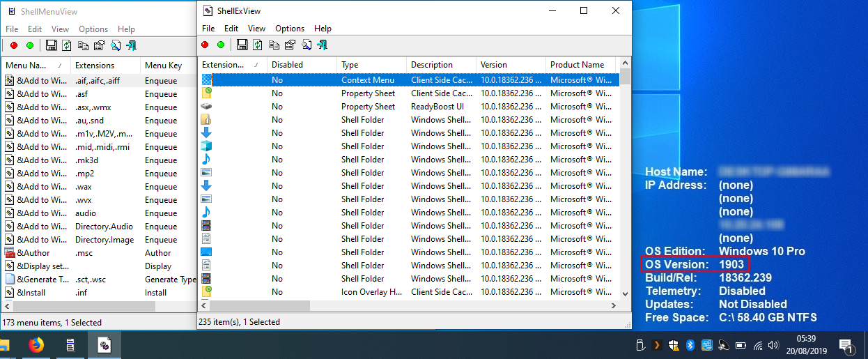Click red Disable Selected Items icon in ShellExView
Image resolution: width=868 pixels, height=359 pixels.
[x=206, y=45]
